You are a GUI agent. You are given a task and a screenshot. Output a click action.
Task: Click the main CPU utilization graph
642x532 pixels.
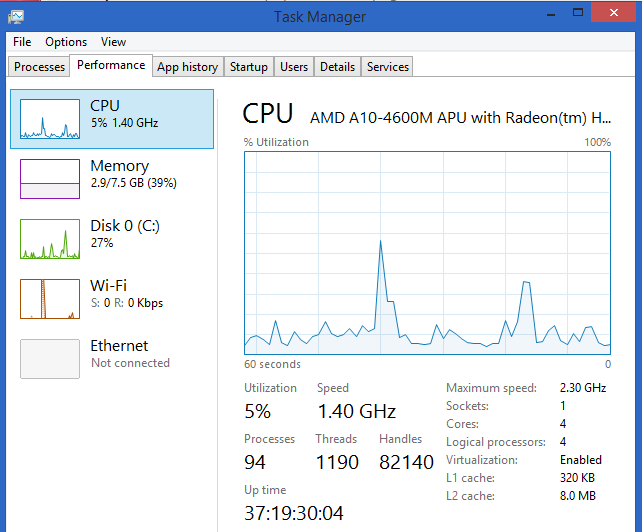427,252
